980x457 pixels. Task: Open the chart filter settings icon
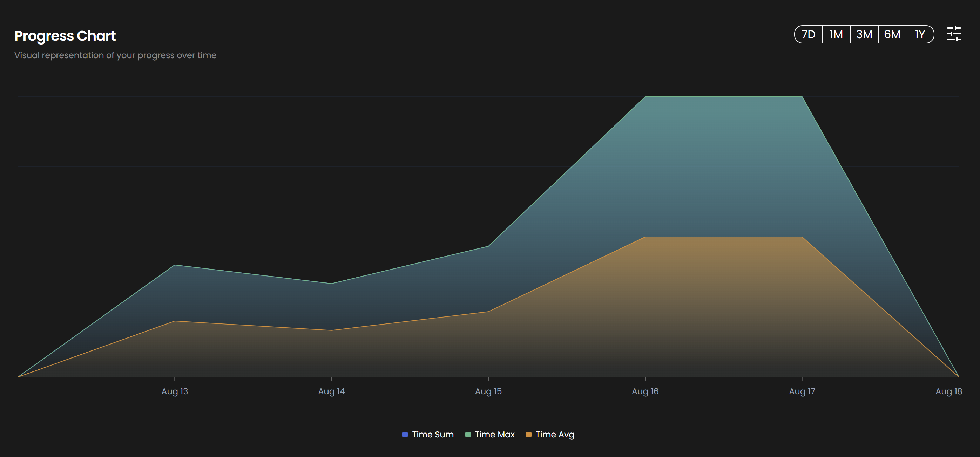pos(953,34)
